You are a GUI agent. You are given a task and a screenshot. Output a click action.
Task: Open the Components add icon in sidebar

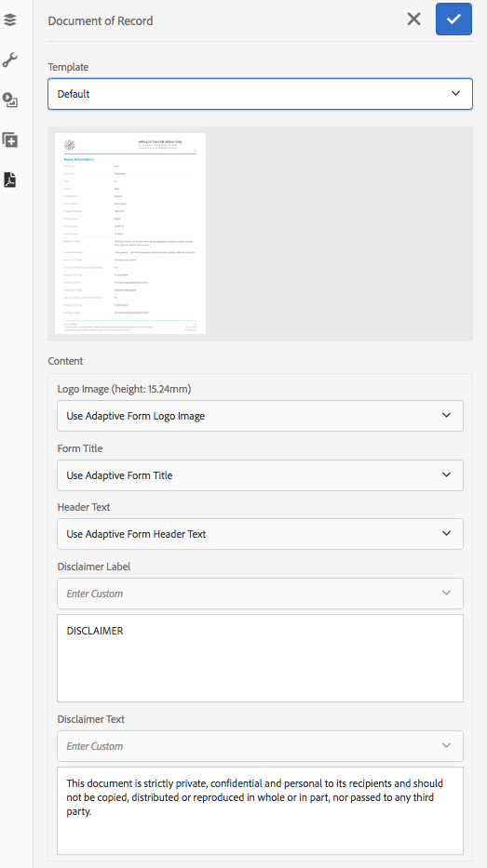point(10,140)
